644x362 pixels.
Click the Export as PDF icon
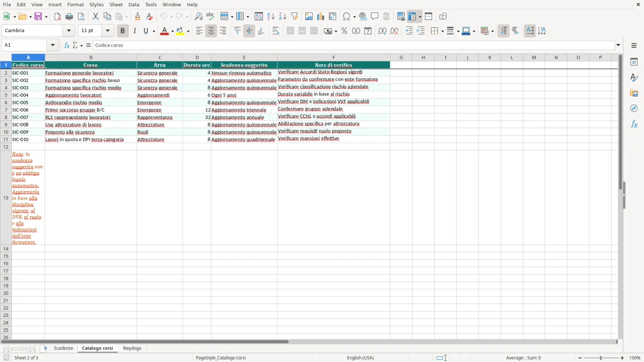point(57,17)
